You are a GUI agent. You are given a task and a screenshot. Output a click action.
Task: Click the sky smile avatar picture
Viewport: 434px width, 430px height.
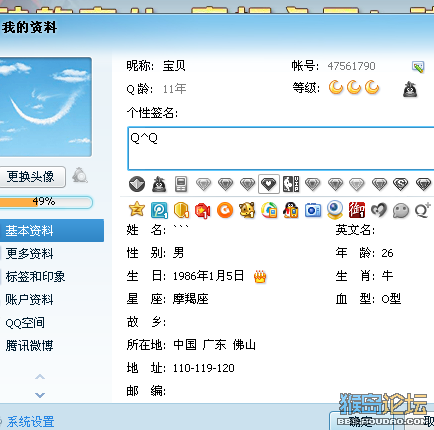[46, 107]
